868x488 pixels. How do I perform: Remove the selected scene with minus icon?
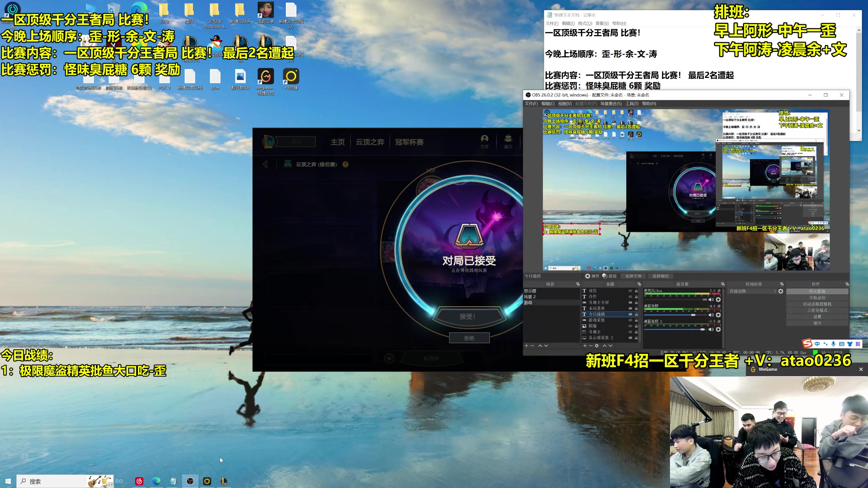coord(532,346)
